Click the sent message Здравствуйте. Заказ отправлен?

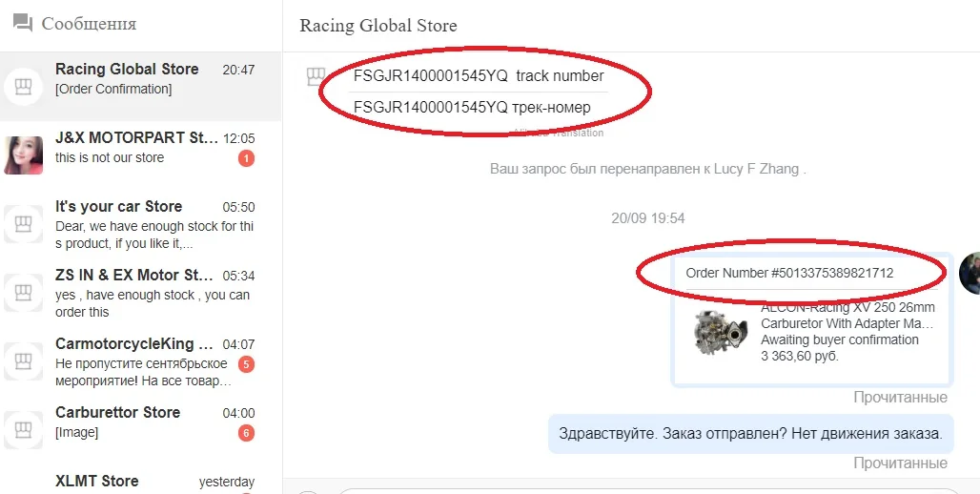750,433
